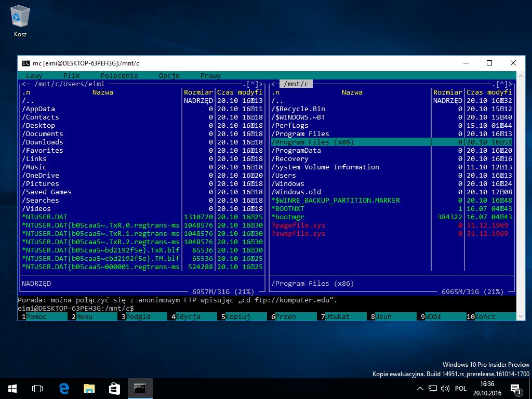Open the Prawy menu
The width and height of the screenshot is (532, 399).
[210, 76]
